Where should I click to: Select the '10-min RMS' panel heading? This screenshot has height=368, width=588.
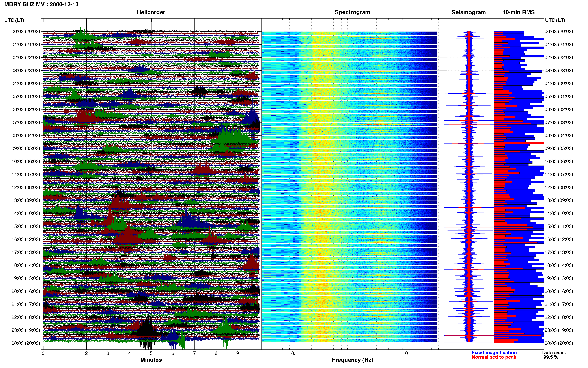[x=518, y=12]
